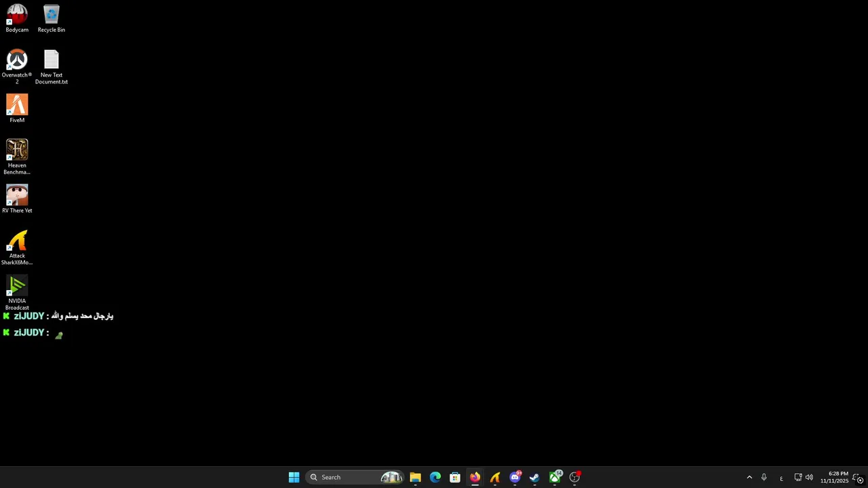Select the RV There Yet shortcut
The height and width of the screenshot is (488, 868).
point(17,199)
